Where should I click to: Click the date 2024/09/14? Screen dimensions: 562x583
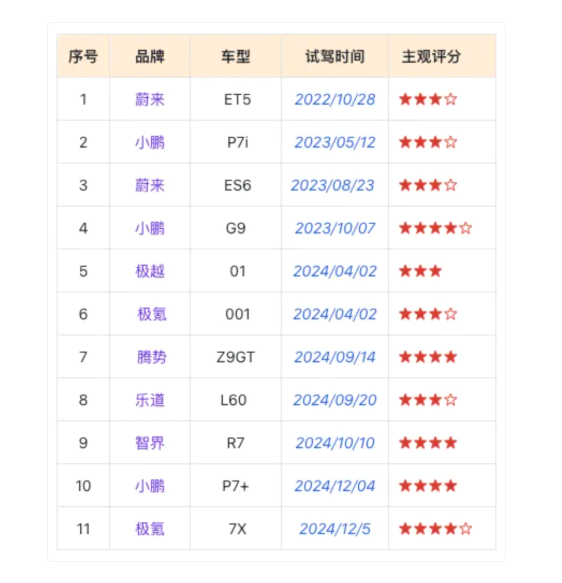coord(335,357)
